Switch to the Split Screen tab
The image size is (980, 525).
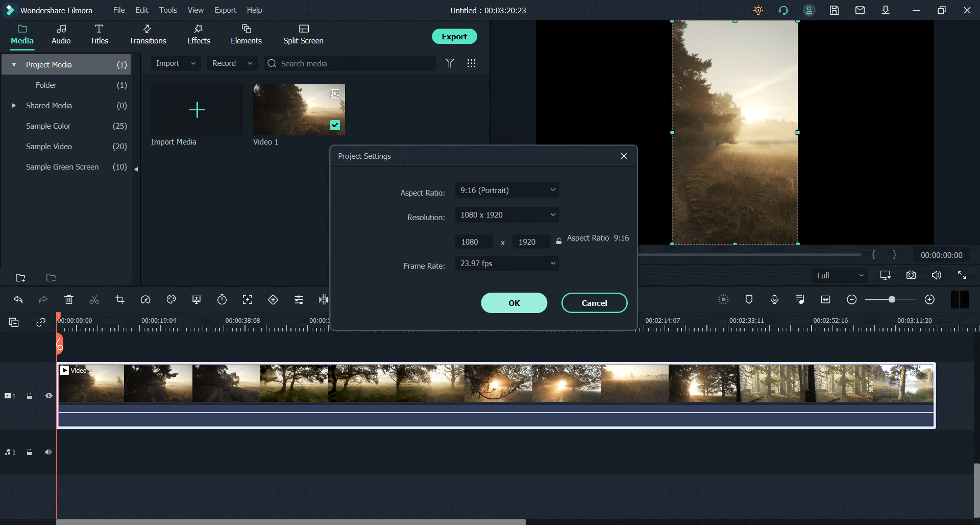pos(304,35)
